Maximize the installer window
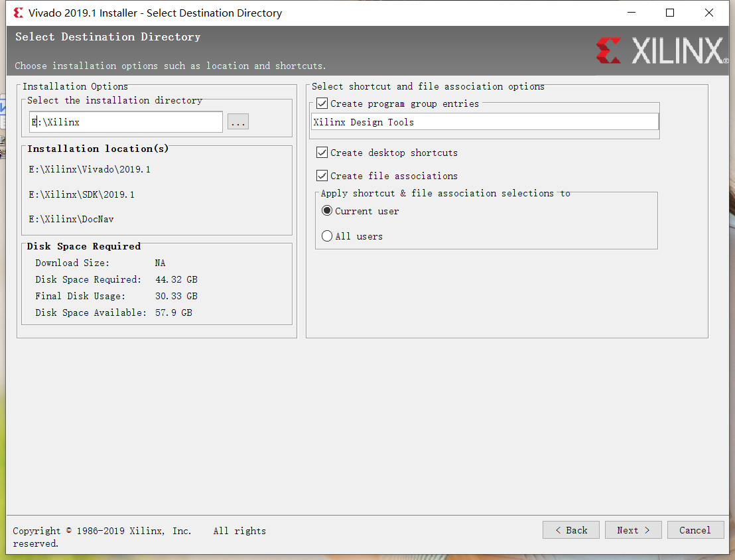 coord(670,13)
